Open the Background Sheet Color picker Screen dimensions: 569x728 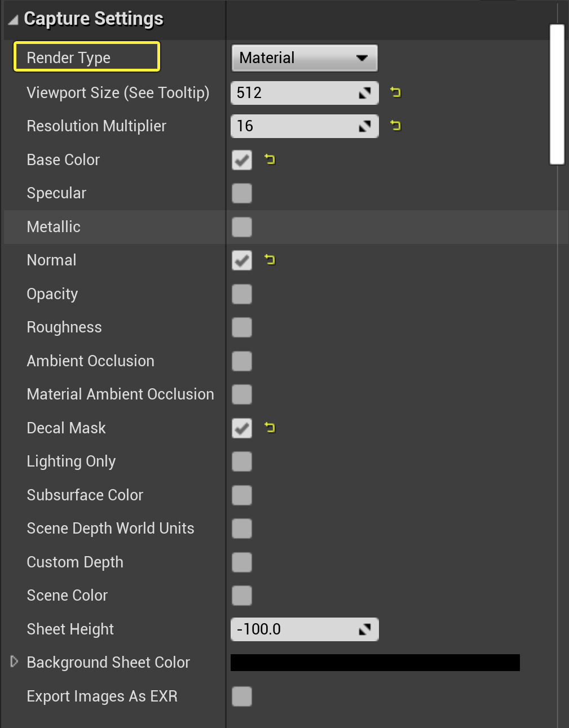[374, 663]
